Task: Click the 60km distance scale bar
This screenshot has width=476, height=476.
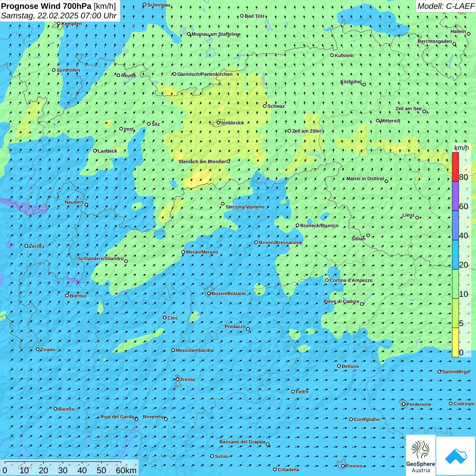Action: point(63,463)
